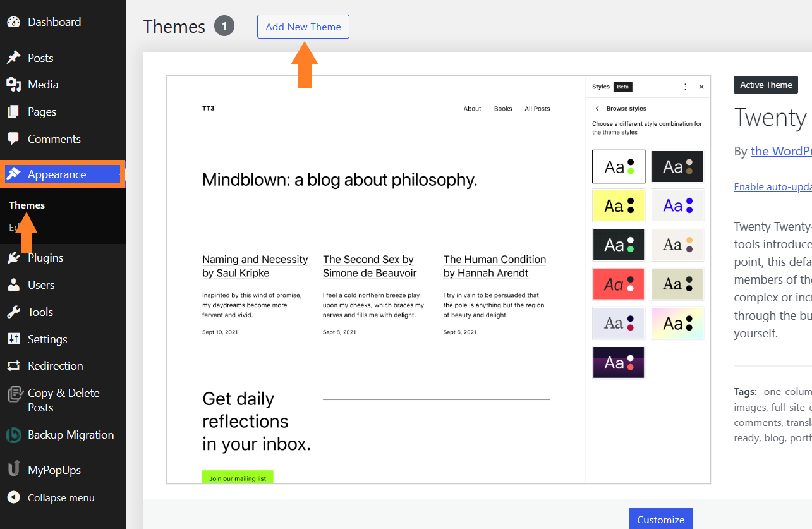The width and height of the screenshot is (812, 529).
Task: Click Naming and Necessity post title
Action: (255, 266)
